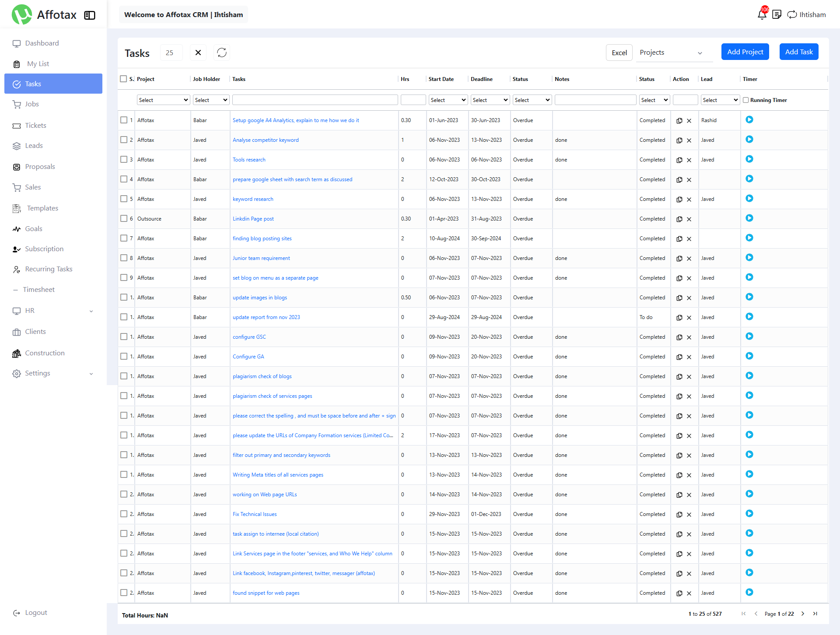The width and height of the screenshot is (840, 635).
Task: Open the Lead filter dropdown
Action: coord(720,100)
